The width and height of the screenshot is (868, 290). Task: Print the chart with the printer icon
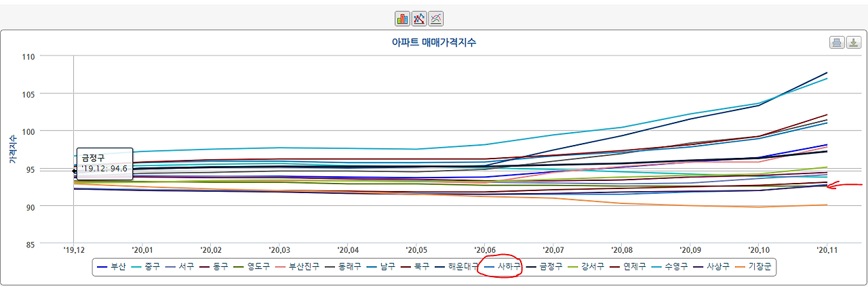point(837,43)
